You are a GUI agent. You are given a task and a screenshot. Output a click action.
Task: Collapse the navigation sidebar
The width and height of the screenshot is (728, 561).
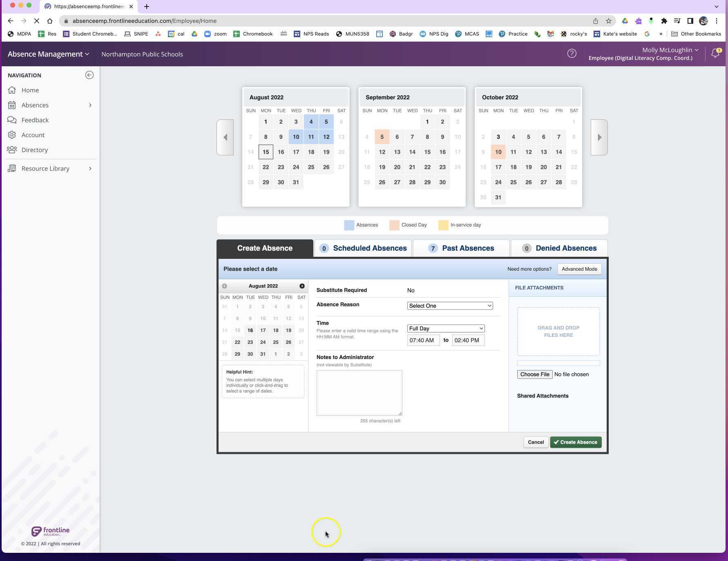click(89, 75)
